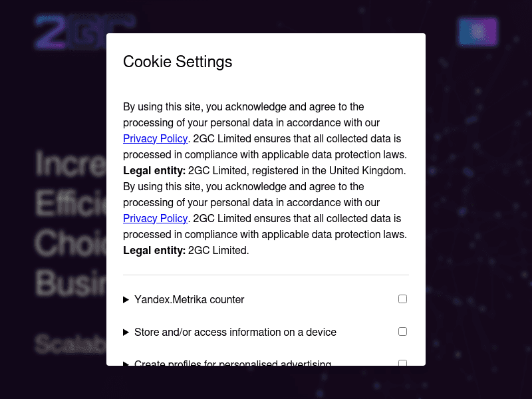Open the first Privacy Policy link

click(155, 139)
